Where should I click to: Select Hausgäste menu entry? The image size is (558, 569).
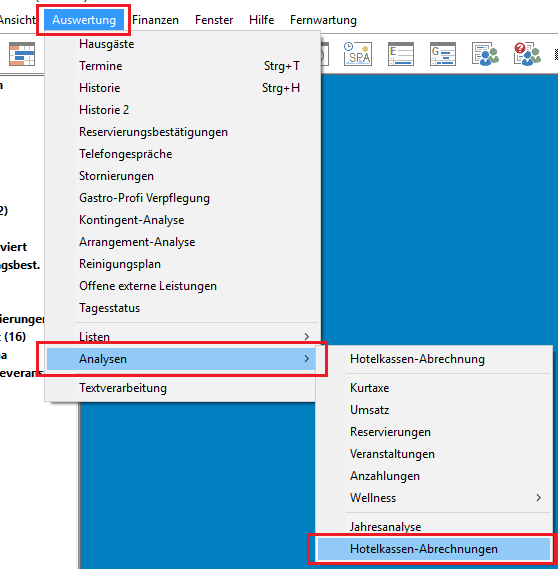point(182,44)
